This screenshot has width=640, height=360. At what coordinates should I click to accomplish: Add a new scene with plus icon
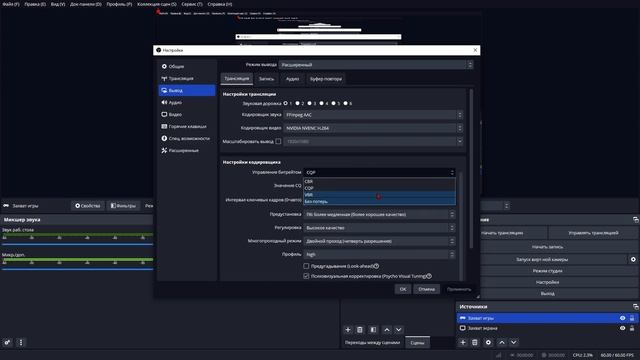coord(348,330)
